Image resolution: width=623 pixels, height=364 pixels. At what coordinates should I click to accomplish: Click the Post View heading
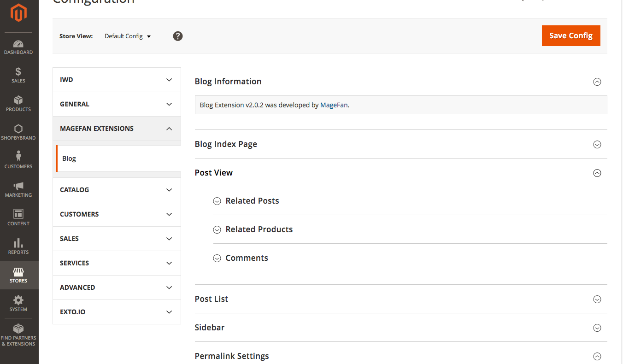[214, 173]
